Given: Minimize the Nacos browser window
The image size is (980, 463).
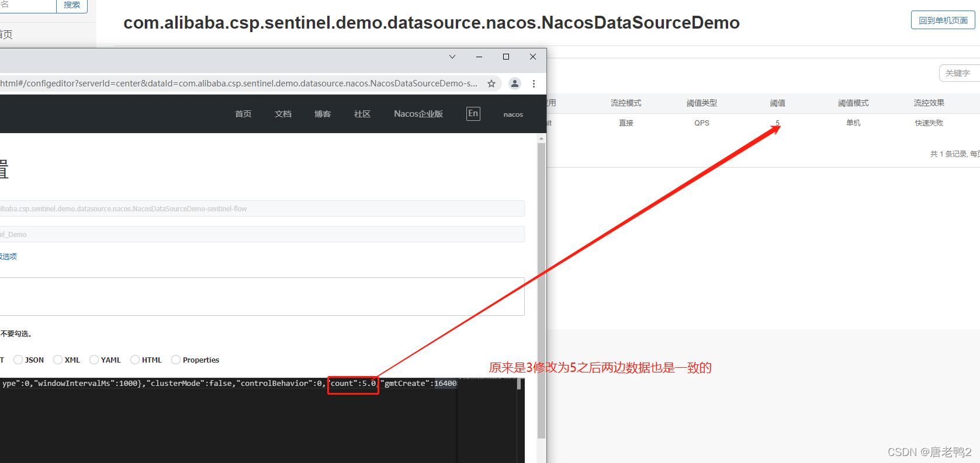Looking at the screenshot, I should tap(479, 57).
